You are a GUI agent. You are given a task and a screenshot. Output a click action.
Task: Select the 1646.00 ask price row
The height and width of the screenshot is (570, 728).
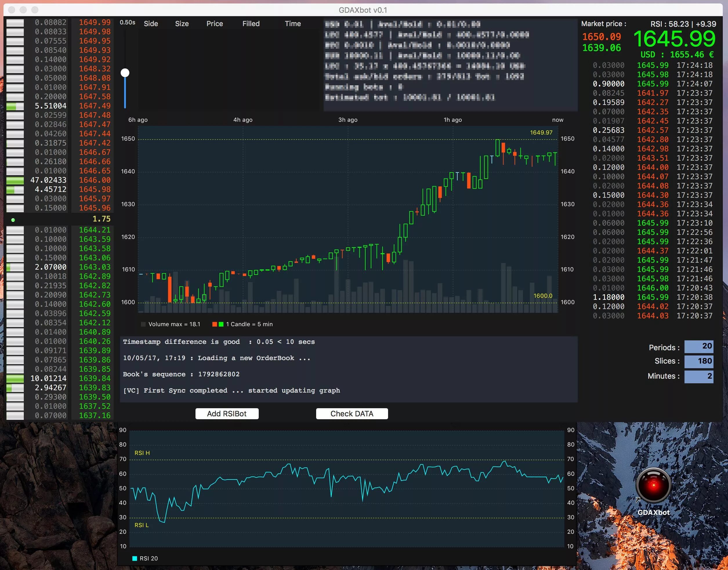click(95, 180)
